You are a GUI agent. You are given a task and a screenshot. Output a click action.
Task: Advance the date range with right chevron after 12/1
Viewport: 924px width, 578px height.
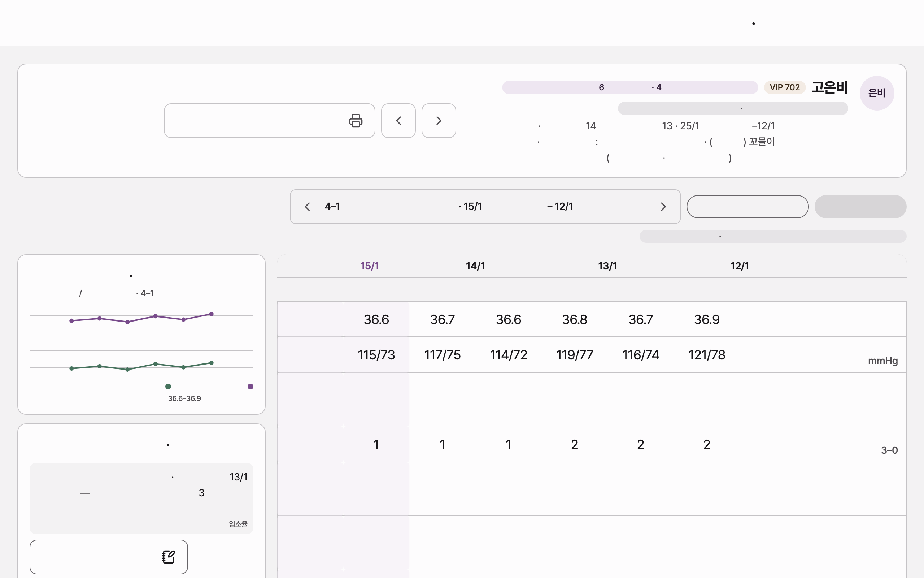coord(663,206)
